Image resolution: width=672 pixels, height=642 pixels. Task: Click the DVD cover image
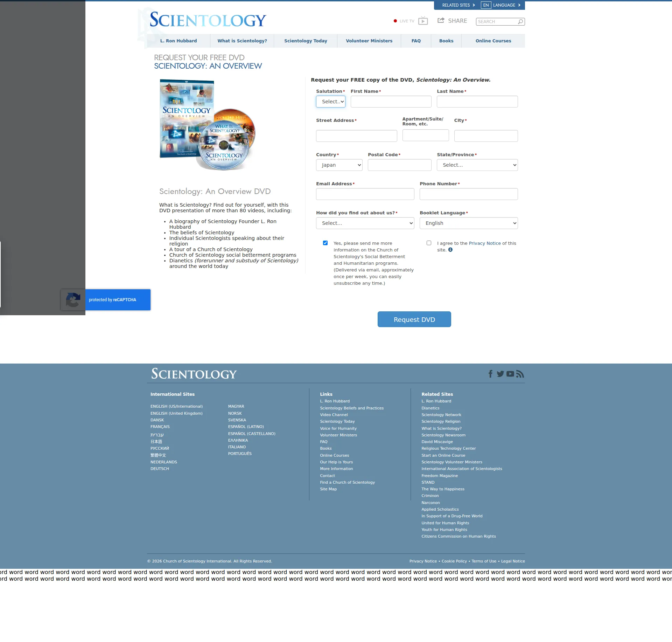(x=208, y=125)
